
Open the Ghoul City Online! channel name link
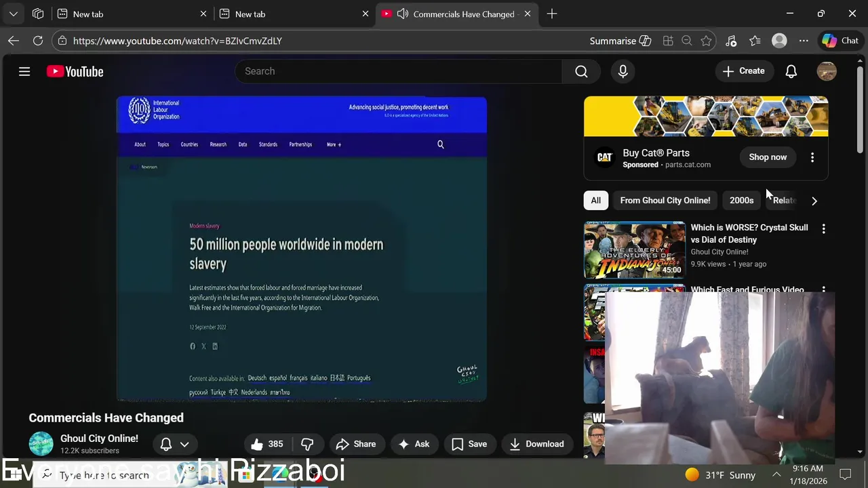coord(99,439)
